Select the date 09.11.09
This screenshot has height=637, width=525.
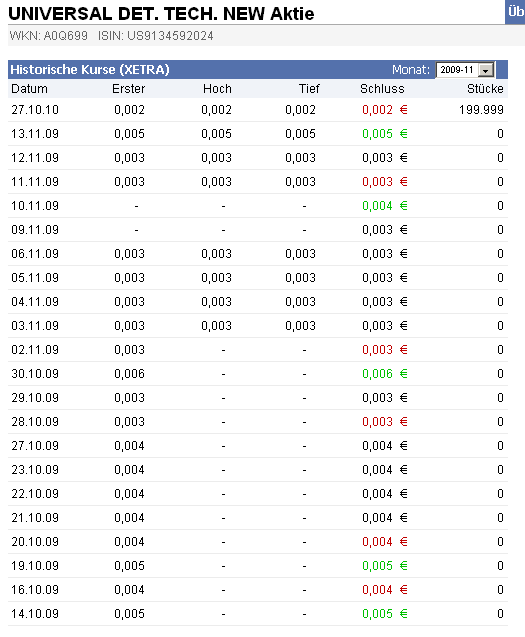click(35, 230)
